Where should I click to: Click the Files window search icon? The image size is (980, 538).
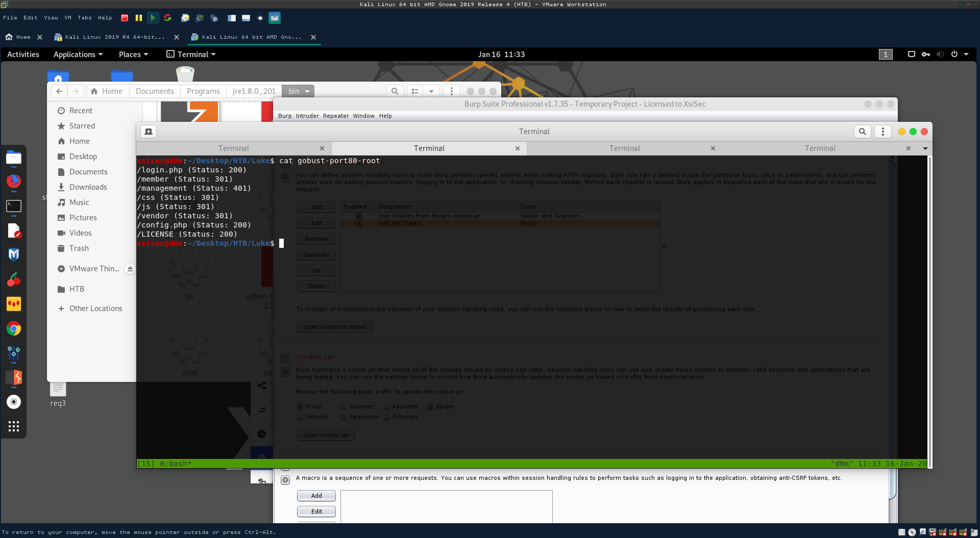pos(395,91)
